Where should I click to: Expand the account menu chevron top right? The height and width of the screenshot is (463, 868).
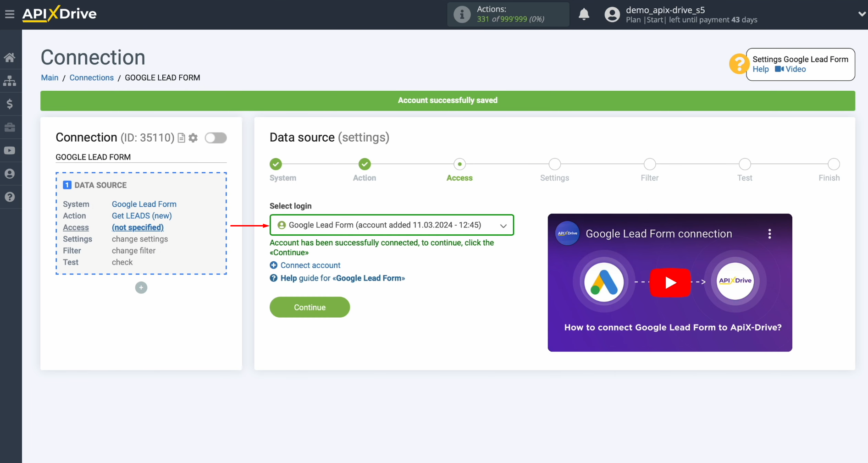click(861, 14)
